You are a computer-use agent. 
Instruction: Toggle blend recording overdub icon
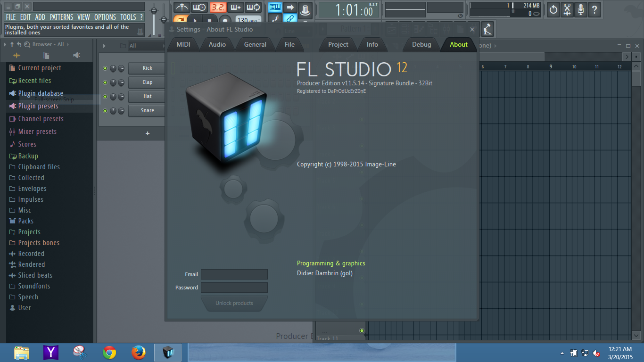236,8
